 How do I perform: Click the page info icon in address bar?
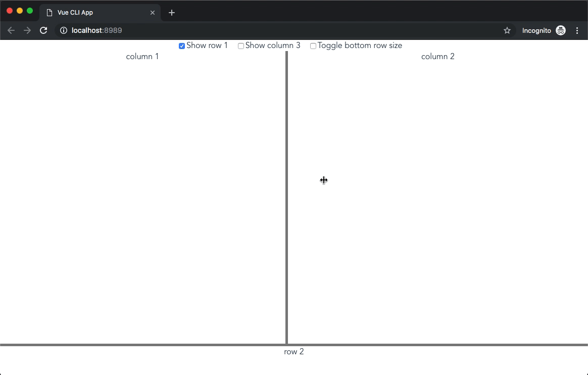(x=63, y=30)
